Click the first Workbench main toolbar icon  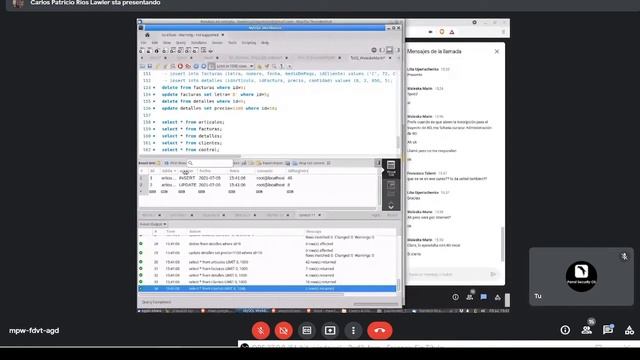pyautogui.click(x=141, y=51)
